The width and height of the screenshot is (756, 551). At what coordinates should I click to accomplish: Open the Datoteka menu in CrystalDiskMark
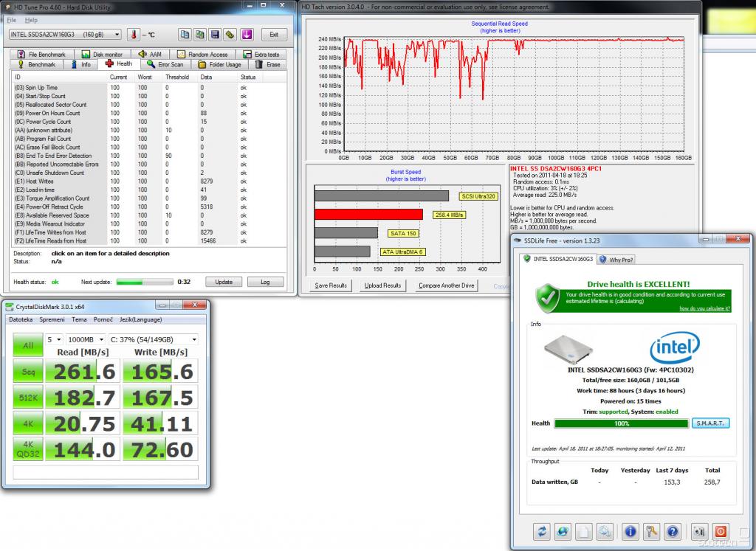21,319
